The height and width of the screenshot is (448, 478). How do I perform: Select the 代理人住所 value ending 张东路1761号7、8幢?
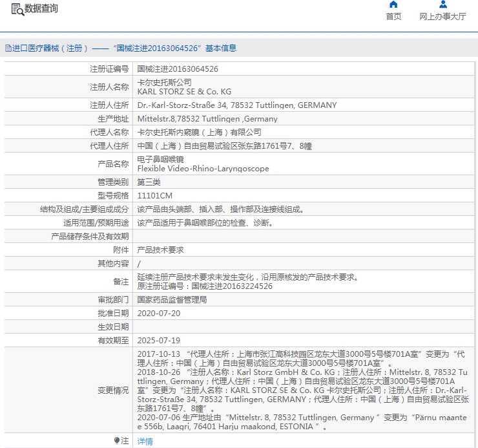point(224,146)
